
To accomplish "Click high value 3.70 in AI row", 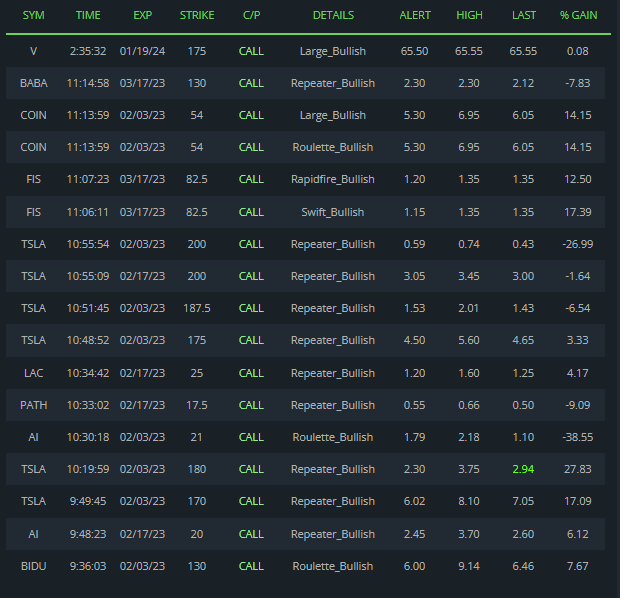I will click(x=469, y=534).
